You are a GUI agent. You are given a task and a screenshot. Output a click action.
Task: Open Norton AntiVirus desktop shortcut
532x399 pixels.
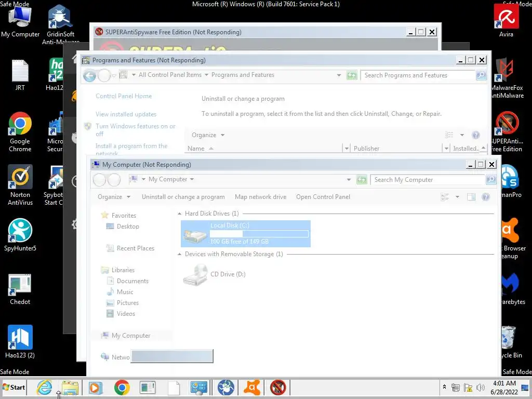pos(20,185)
